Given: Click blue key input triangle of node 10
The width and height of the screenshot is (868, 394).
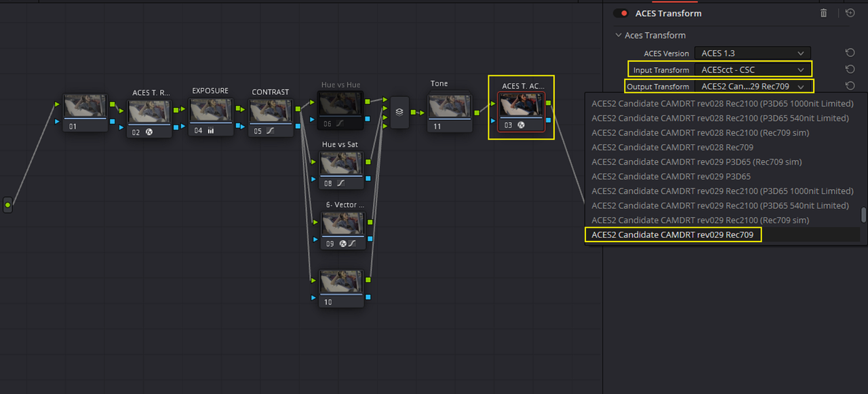Looking at the screenshot, I should (313, 297).
